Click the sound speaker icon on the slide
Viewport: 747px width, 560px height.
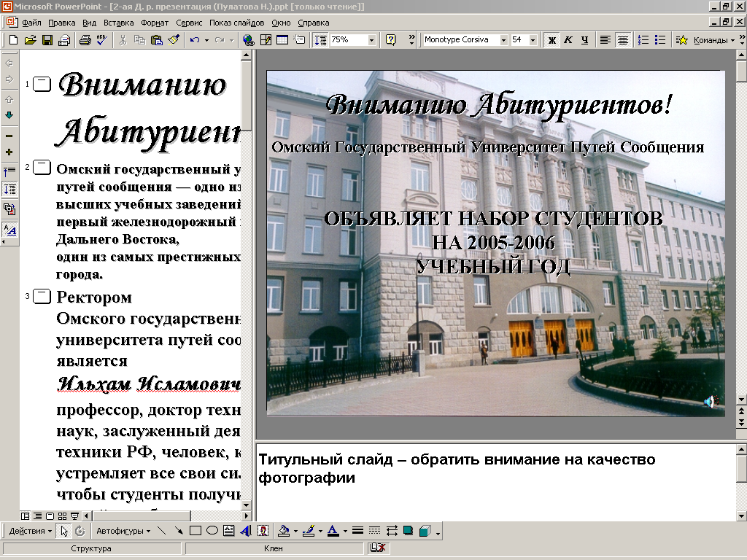click(711, 402)
